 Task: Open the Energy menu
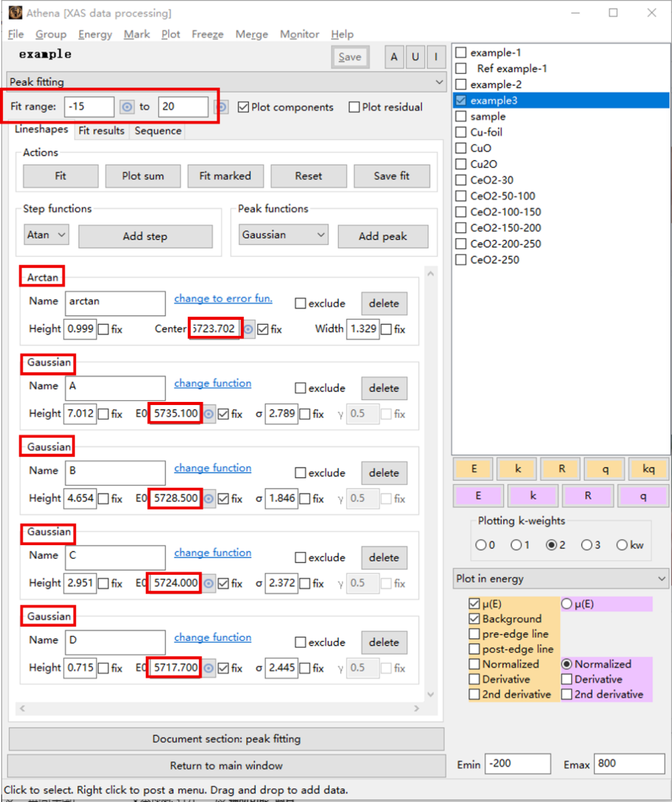(95, 34)
